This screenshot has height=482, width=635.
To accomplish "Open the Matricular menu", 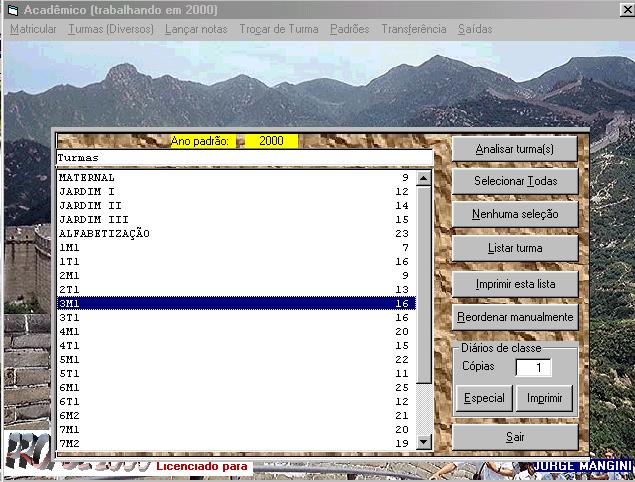I will 33,29.
